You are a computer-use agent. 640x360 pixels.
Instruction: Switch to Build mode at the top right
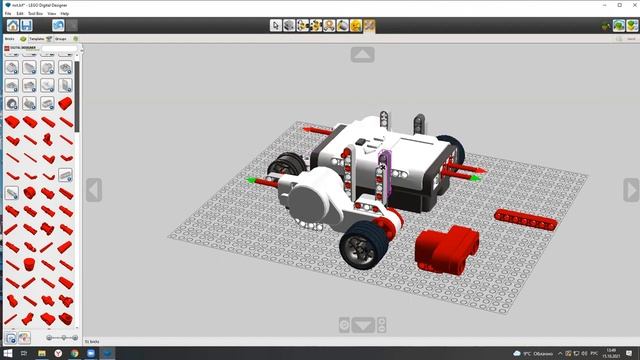(x=606, y=26)
